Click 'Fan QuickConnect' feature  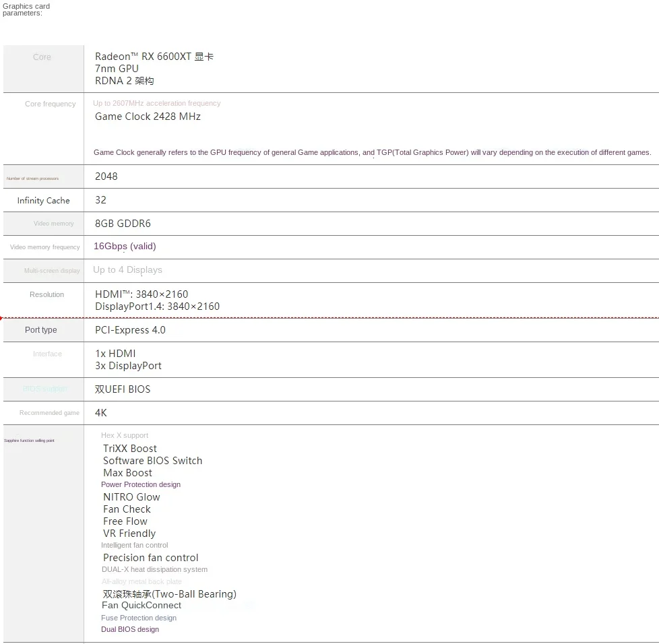click(x=142, y=606)
